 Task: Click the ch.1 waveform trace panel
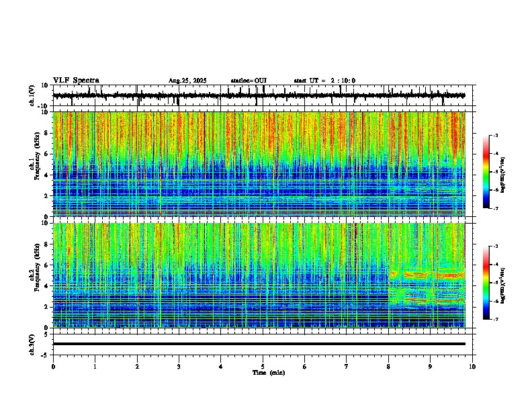point(264,95)
